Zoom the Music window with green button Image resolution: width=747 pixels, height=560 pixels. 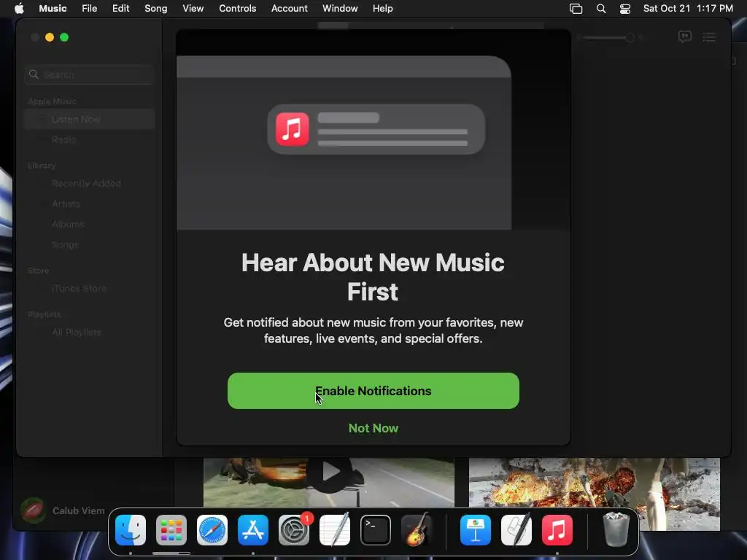[64, 37]
